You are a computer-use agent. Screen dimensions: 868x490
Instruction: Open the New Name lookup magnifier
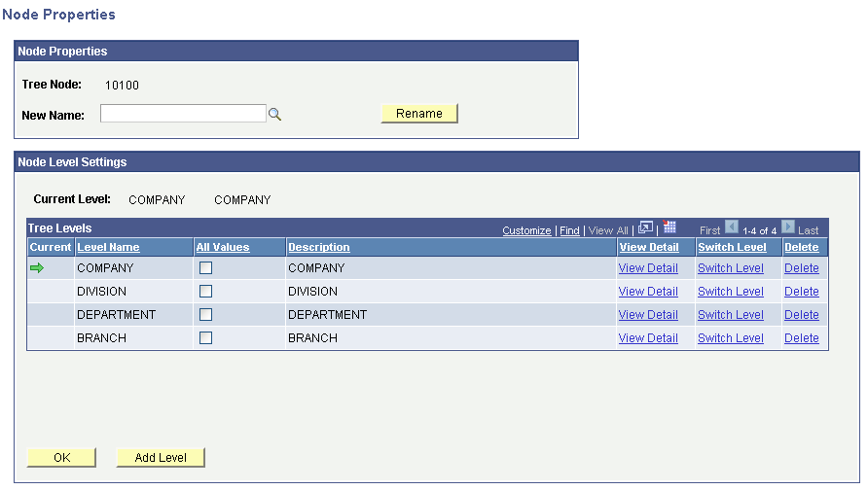point(274,115)
